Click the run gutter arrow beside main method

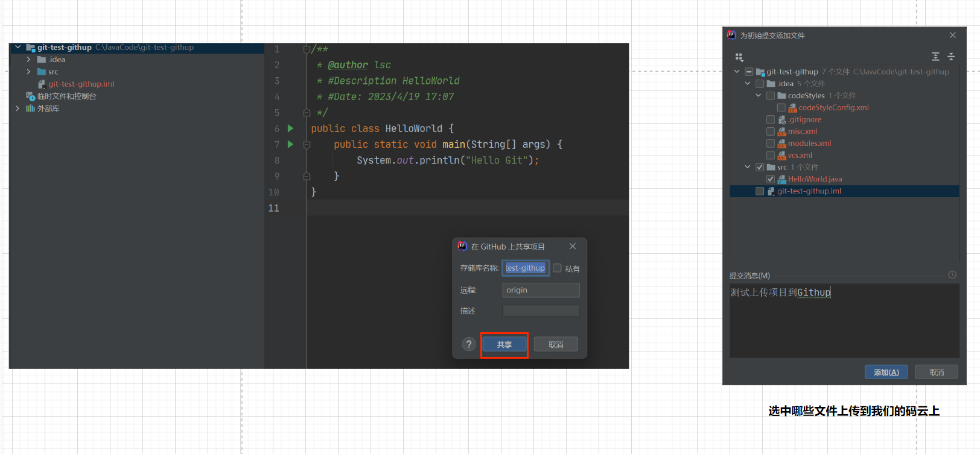(290, 144)
